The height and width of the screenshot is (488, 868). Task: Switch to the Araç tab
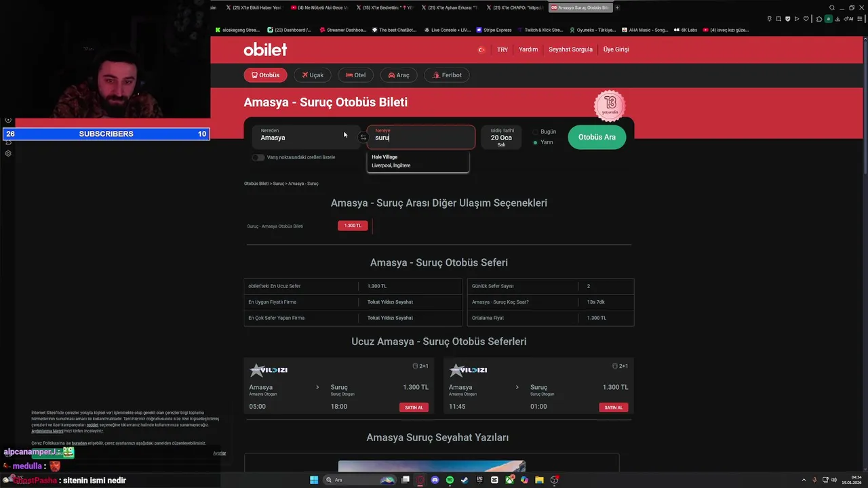coord(399,75)
